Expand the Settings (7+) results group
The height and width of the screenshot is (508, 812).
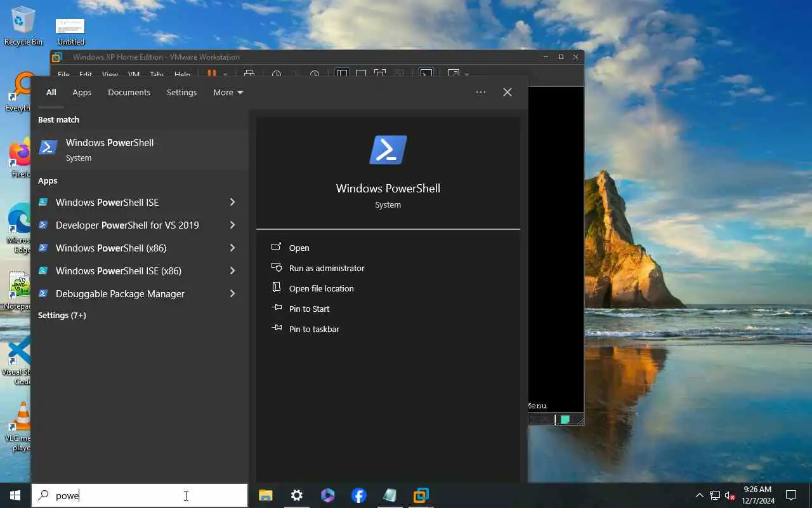[x=62, y=315]
